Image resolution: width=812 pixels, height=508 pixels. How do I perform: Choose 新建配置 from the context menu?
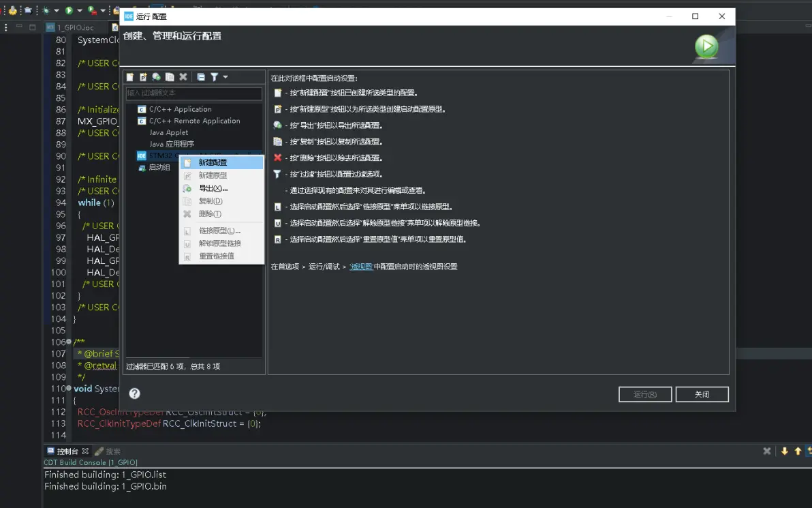click(x=221, y=162)
